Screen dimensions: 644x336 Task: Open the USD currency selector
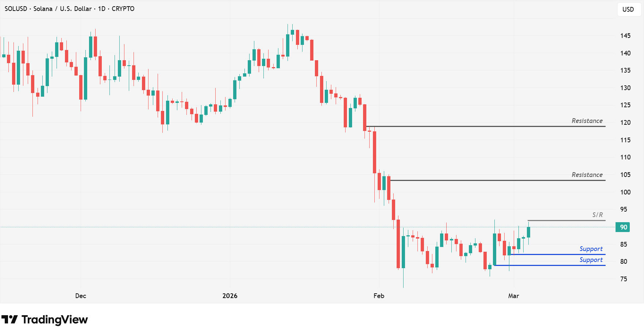628,9
